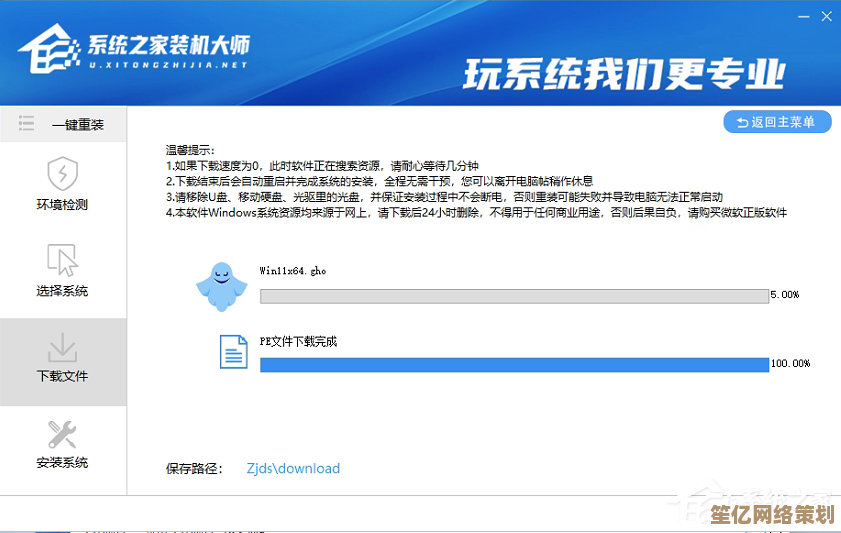The width and height of the screenshot is (841, 533).
Task: Select the 选择系统 cursor icon
Action: [62, 260]
